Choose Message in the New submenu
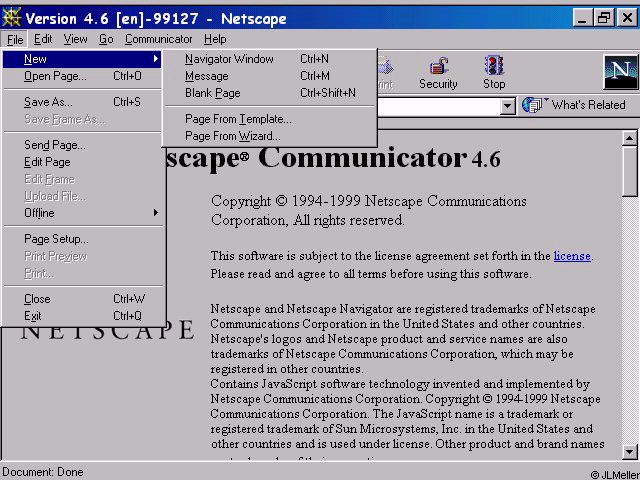This screenshot has height=480, width=640. [269, 76]
